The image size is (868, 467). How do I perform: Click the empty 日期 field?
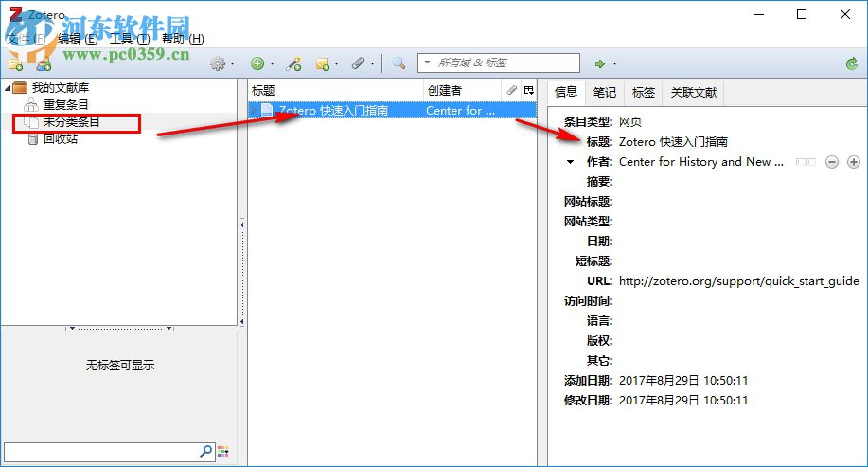(739, 242)
